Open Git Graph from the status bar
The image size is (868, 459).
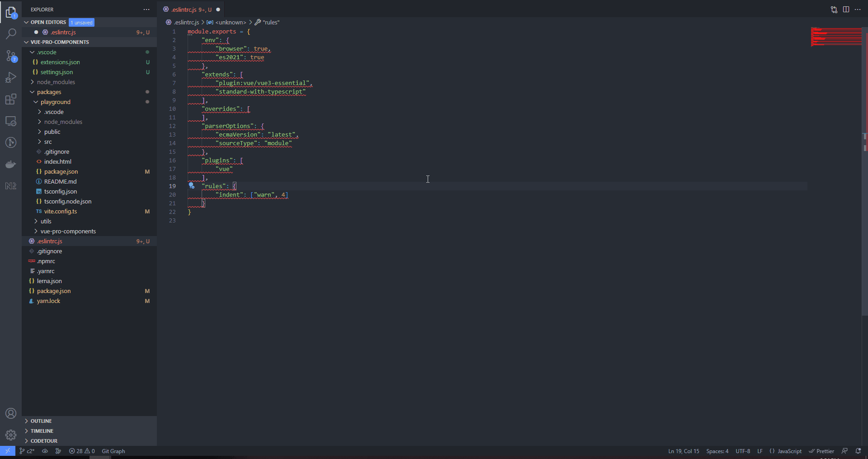pos(113,451)
